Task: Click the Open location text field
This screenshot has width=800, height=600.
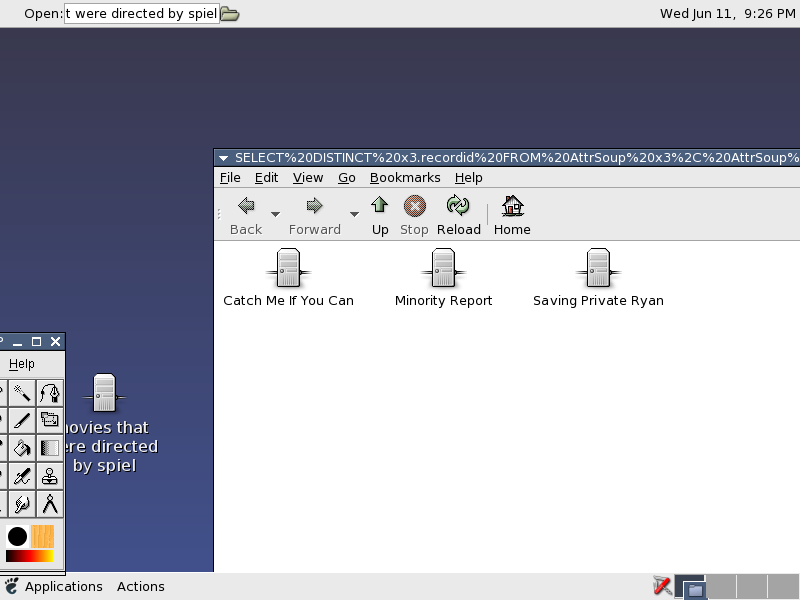Action: pyautogui.click(x=141, y=14)
